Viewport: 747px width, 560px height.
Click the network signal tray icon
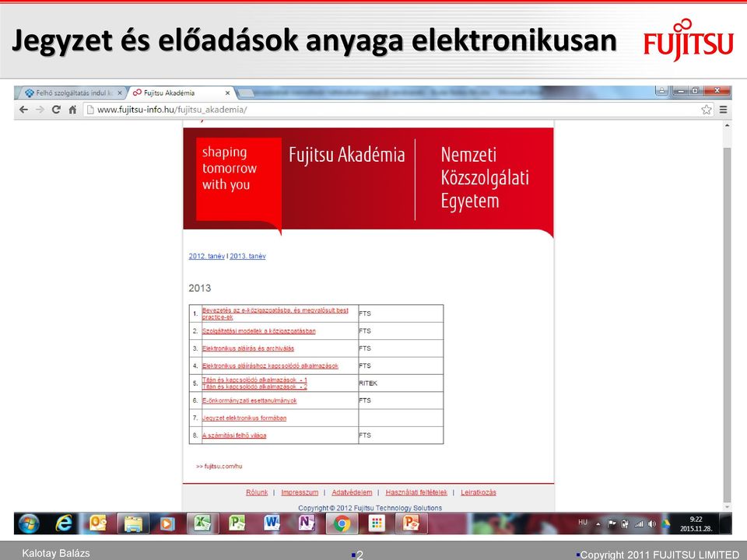[x=638, y=523]
